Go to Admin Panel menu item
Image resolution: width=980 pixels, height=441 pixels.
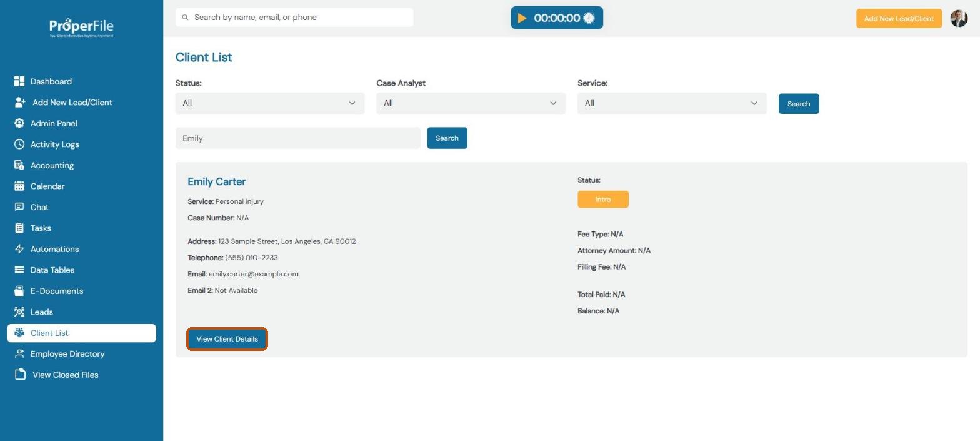(x=54, y=123)
